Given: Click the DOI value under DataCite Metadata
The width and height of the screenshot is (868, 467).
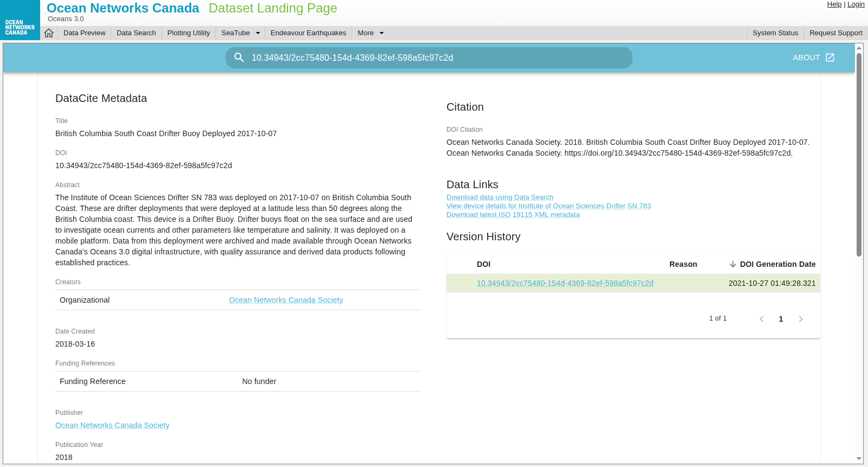Looking at the screenshot, I should [144, 165].
